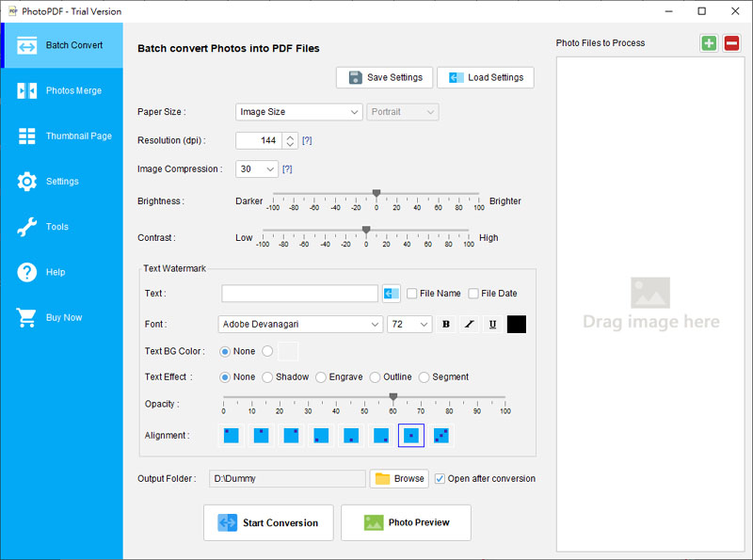This screenshot has height=560, width=753.
Task: Click the Text BG Color swatch box
Action: click(288, 352)
